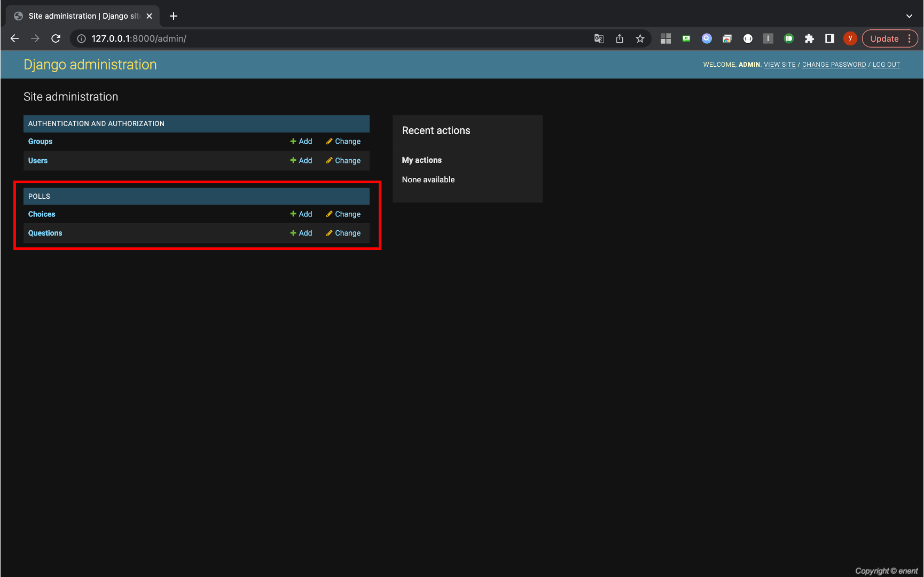Open the Chrome three-dot menu
Image resolution: width=924 pixels, height=577 pixels.
pyautogui.click(x=909, y=38)
